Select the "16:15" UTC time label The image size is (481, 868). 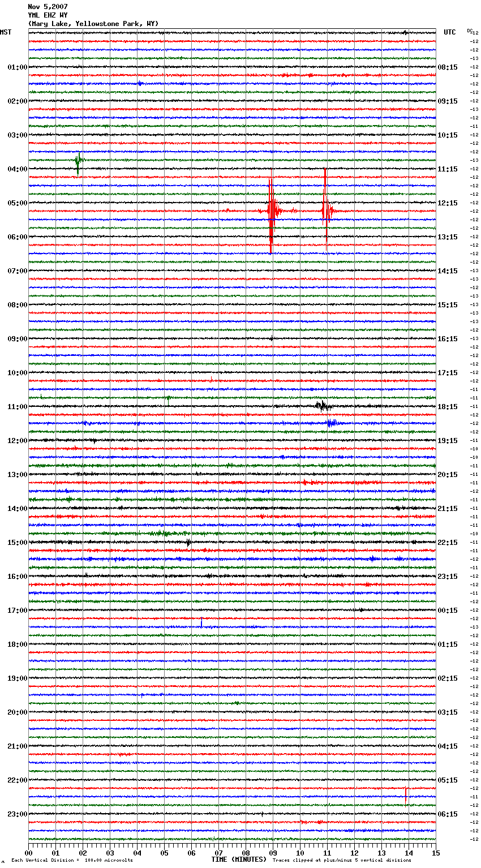coord(448,339)
